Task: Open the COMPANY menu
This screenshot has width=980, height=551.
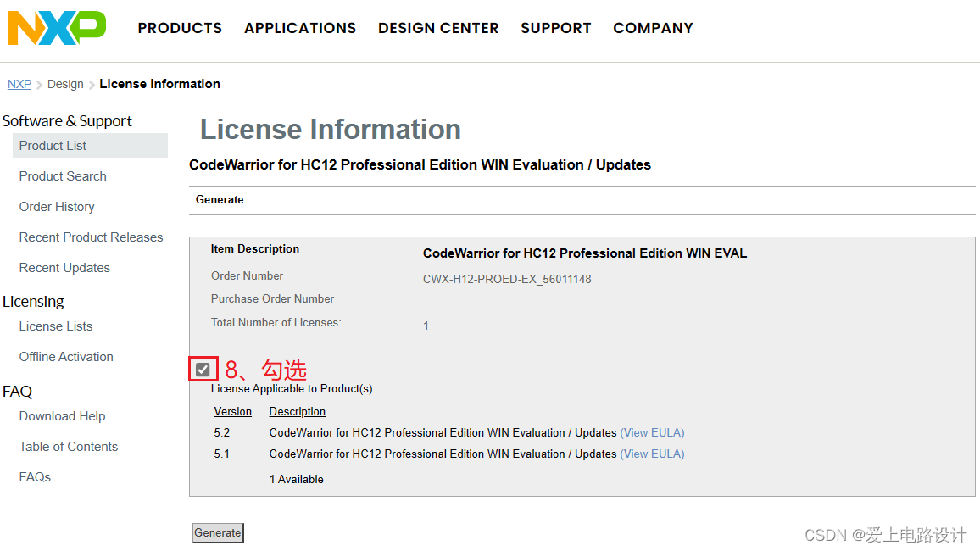Action: coord(653,28)
